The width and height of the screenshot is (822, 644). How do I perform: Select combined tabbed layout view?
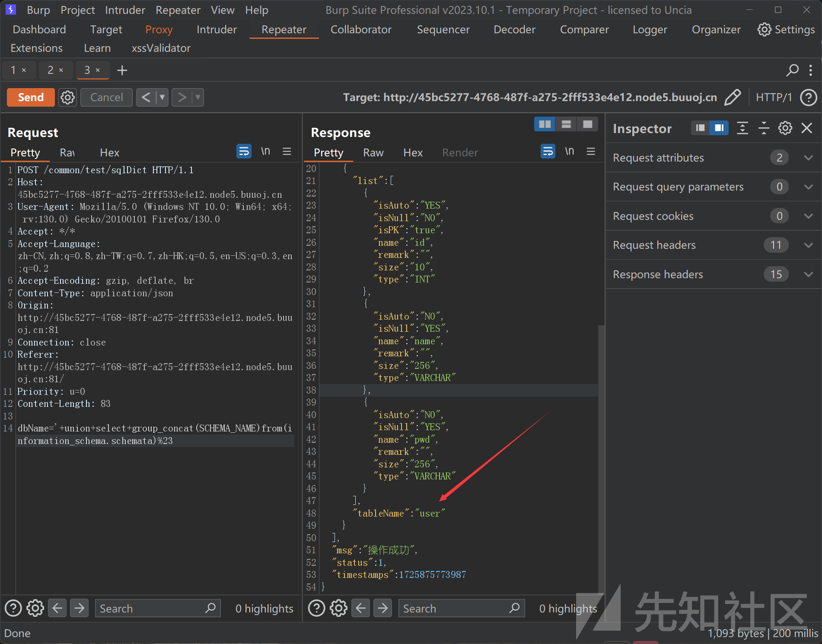coord(587,124)
